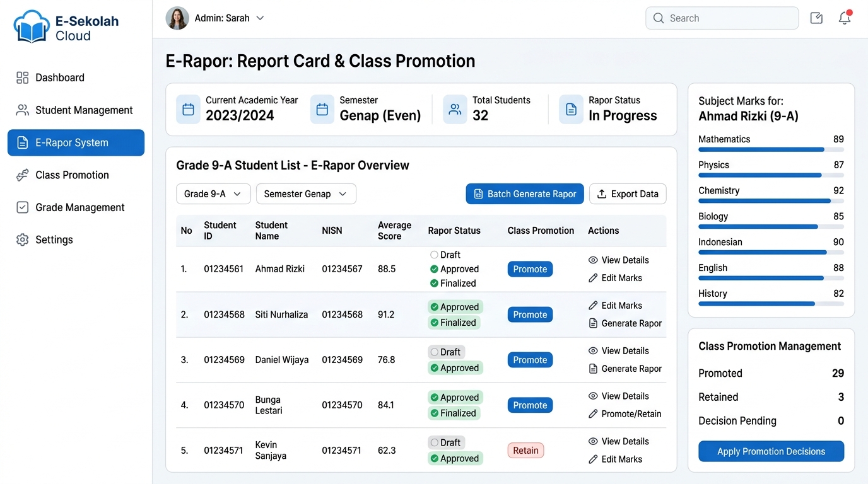Screen dimensions: 868x484
Task: Click the E-Sekolah Cloud logo icon
Action: [x=32, y=26]
